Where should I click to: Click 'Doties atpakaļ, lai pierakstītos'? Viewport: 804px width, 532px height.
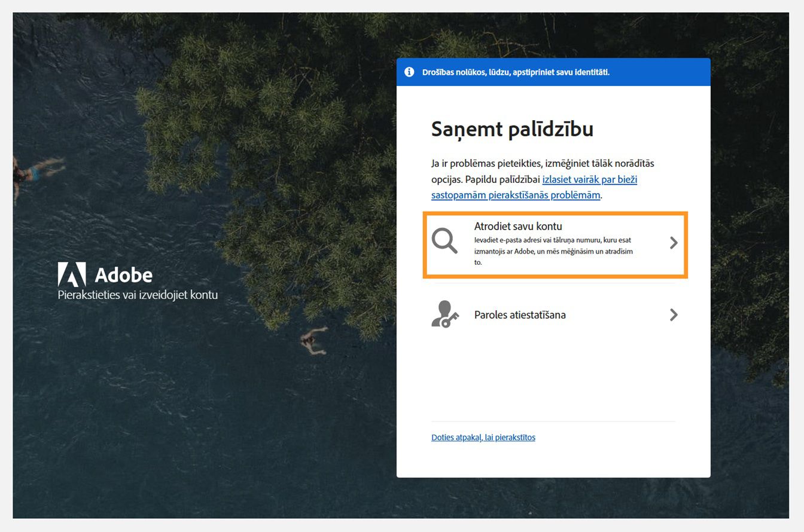(483, 437)
